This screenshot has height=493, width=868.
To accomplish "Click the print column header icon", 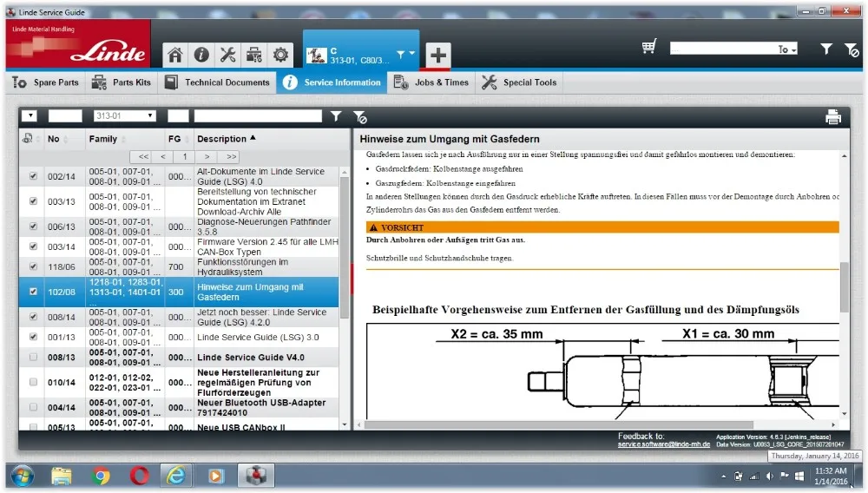I will pyautogui.click(x=27, y=138).
